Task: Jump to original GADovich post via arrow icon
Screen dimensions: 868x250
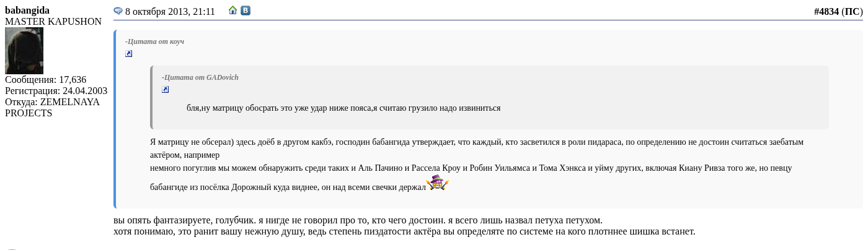Action: pyautogui.click(x=166, y=90)
